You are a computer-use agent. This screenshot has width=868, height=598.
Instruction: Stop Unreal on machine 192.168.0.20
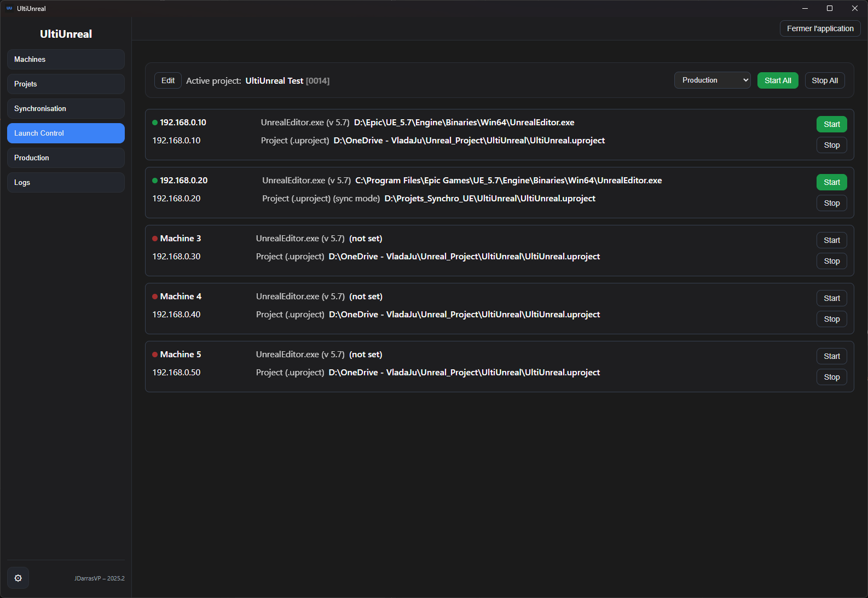831,203
